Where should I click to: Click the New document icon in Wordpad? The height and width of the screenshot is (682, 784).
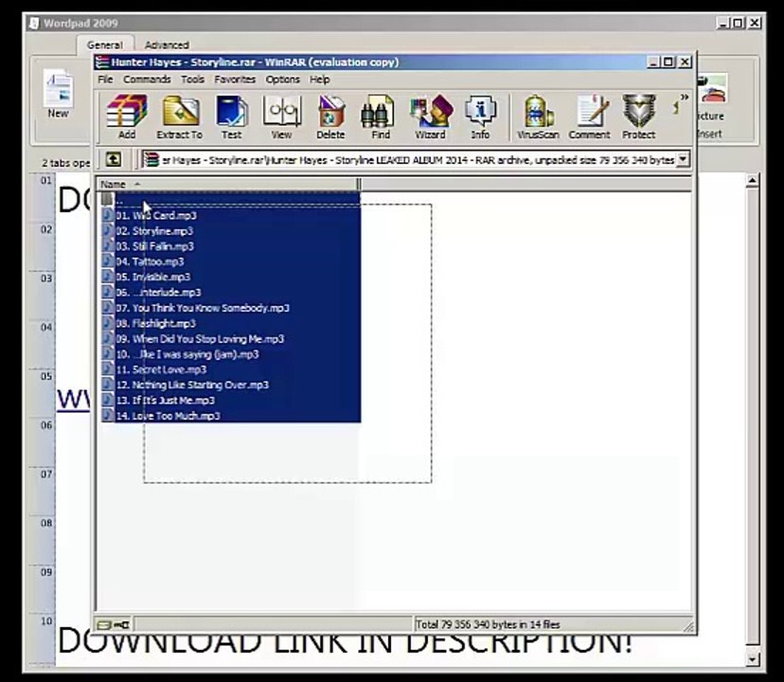coord(59,88)
